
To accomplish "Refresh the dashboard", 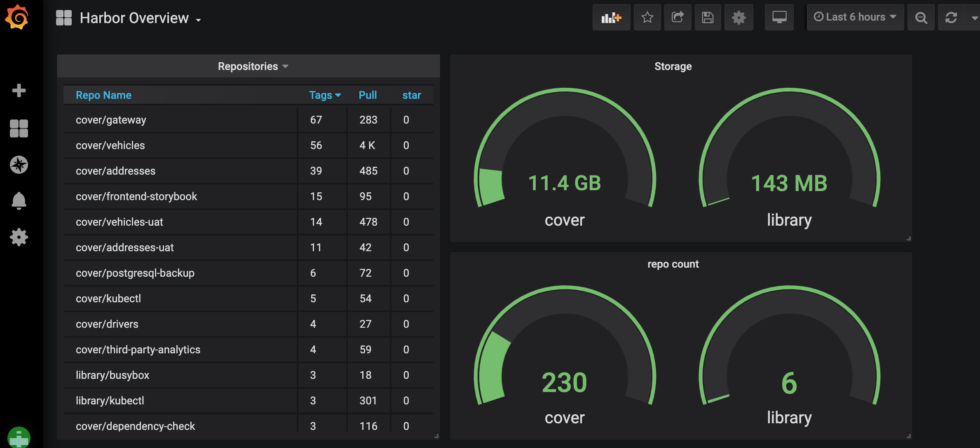I will point(951,17).
